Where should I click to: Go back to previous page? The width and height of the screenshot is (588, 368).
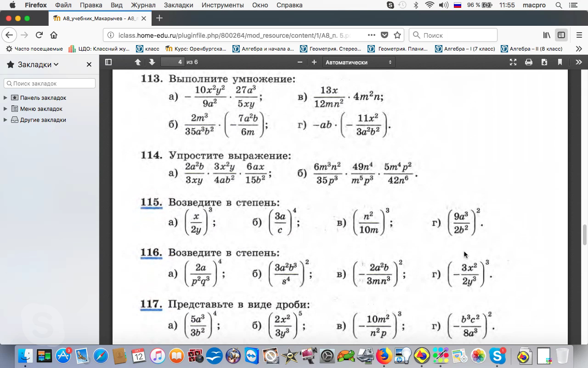point(9,35)
